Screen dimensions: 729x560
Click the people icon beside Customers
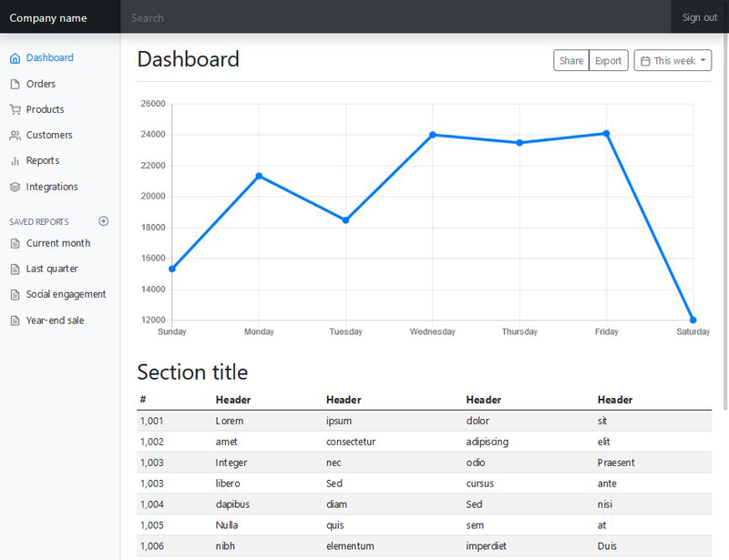15,136
